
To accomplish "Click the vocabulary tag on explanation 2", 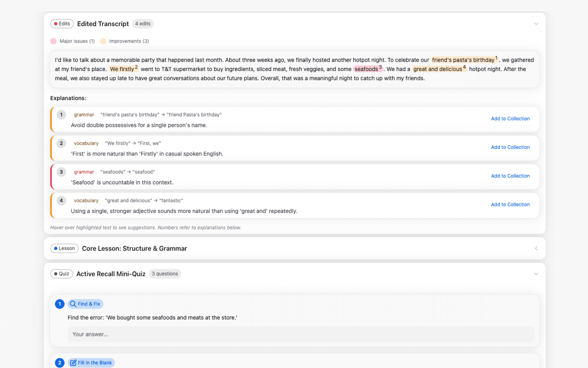I will (86, 144).
